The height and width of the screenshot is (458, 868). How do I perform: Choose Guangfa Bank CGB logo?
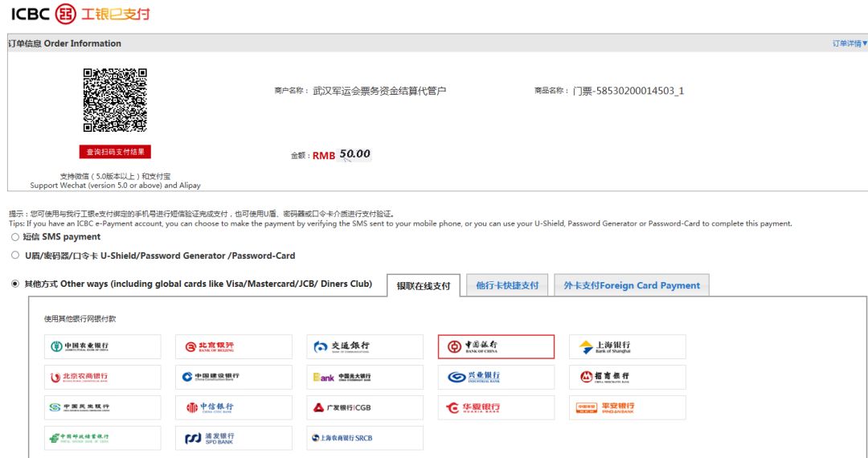click(365, 407)
